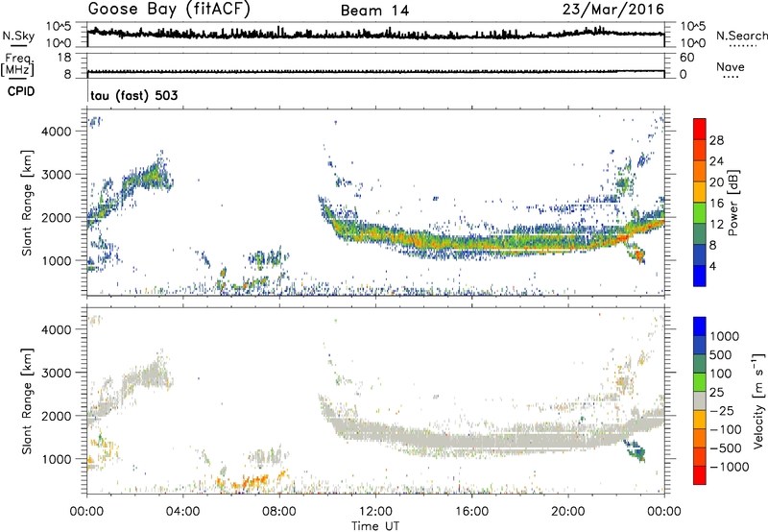768x532 pixels.
Task: Pick the light green segment of the Velocity color bar
Action: (700, 383)
